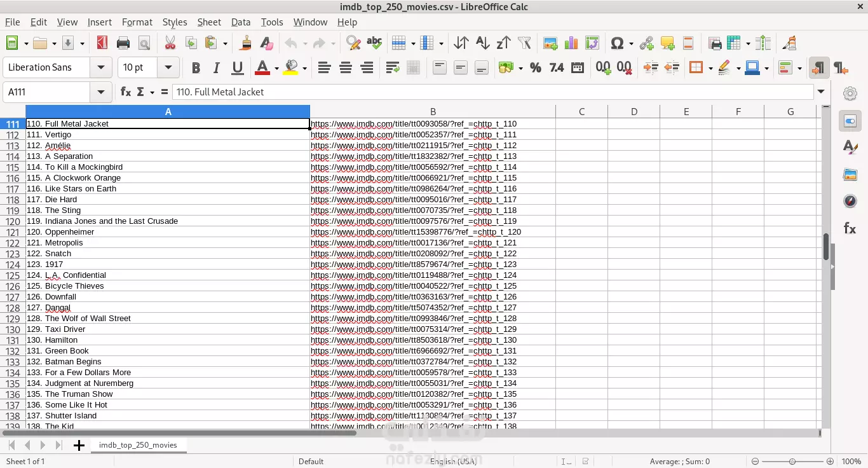Open Borders dropdown arrow

[x=710, y=68]
